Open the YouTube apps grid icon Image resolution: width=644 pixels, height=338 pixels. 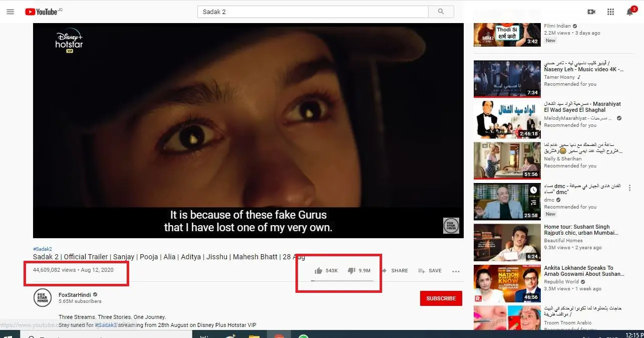[610, 12]
